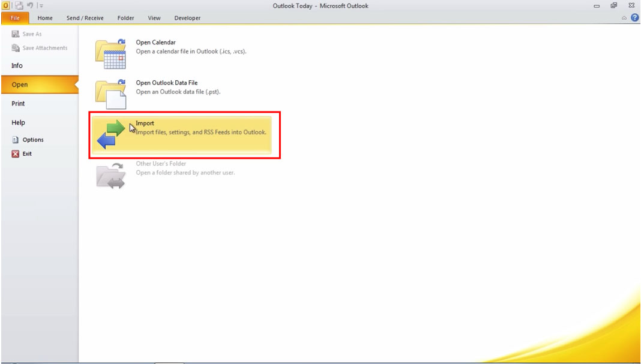641x364 pixels.
Task: Click the Open Outlook Data File icon
Action: (x=111, y=94)
